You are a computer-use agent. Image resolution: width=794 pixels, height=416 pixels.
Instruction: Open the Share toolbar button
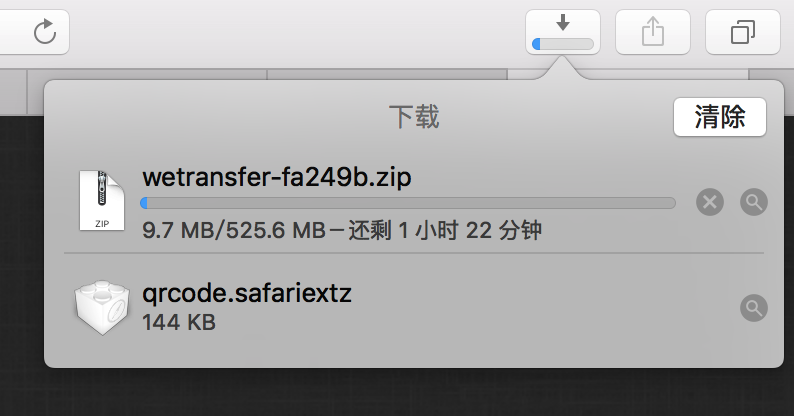tap(652, 32)
